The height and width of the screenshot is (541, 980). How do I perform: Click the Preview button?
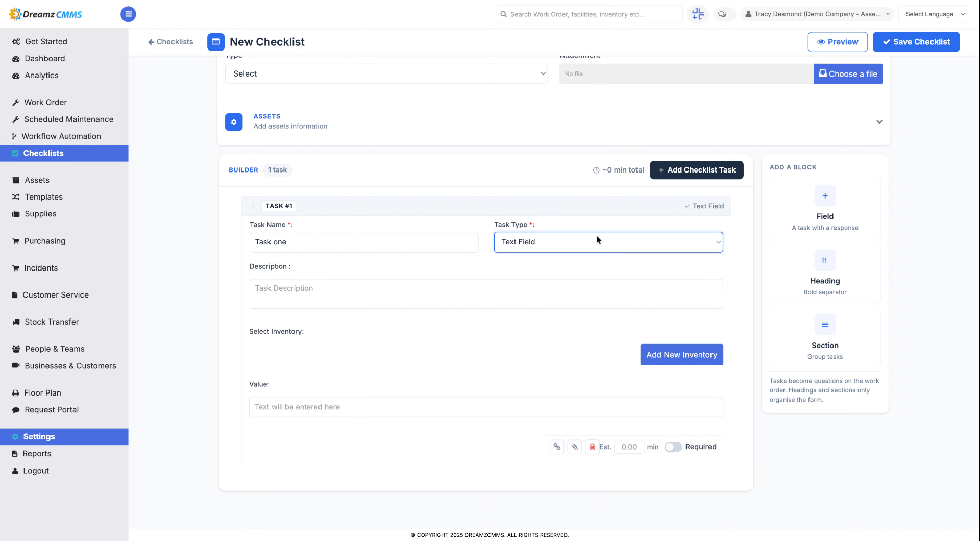838,42
